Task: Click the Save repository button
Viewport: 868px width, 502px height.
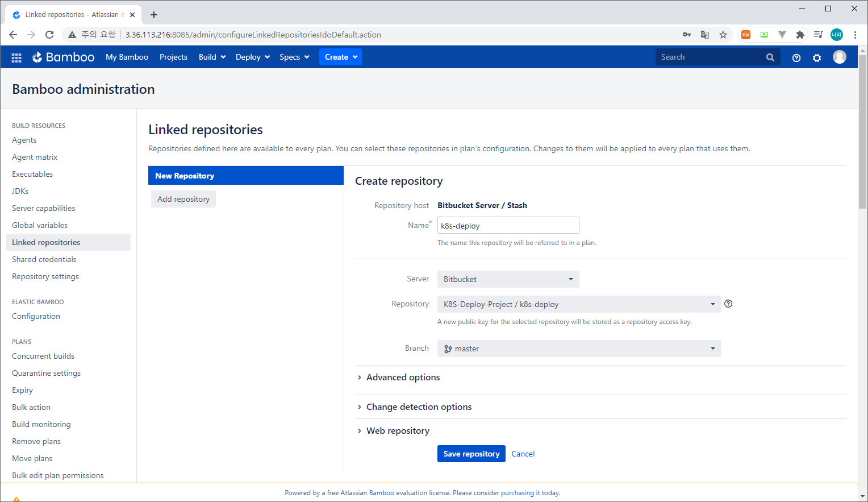Action: pyautogui.click(x=471, y=454)
